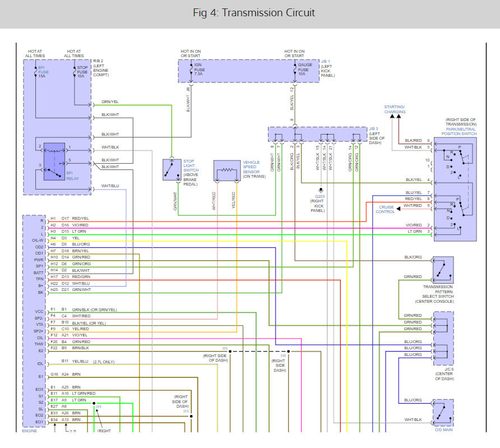The height and width of the screenshot is (448, 500).
Task: Select the H6 D5 BLU/ORG wire row
Action: click(x=70, y=244)
